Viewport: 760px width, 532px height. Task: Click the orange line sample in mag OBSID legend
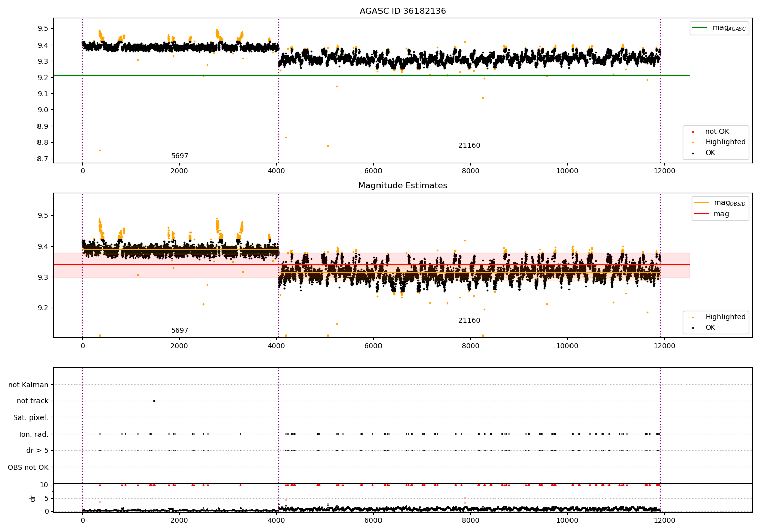[x=702, y=203]
